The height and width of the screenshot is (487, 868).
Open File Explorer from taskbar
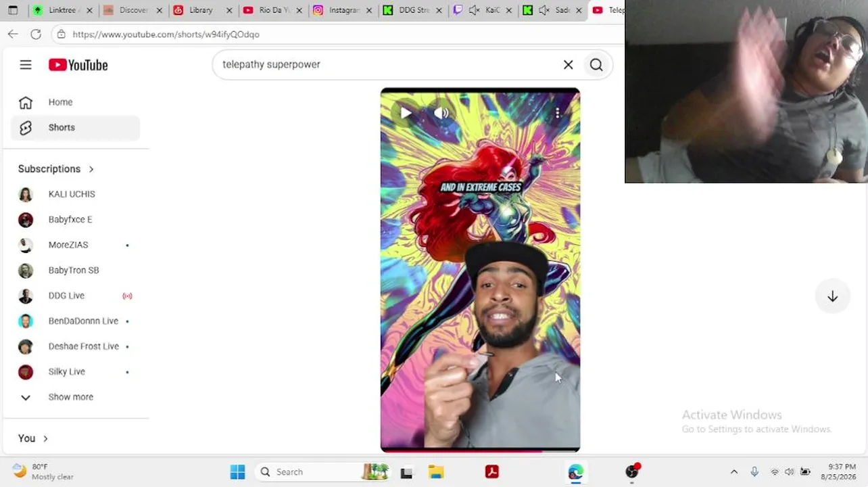tap(436, 472)
